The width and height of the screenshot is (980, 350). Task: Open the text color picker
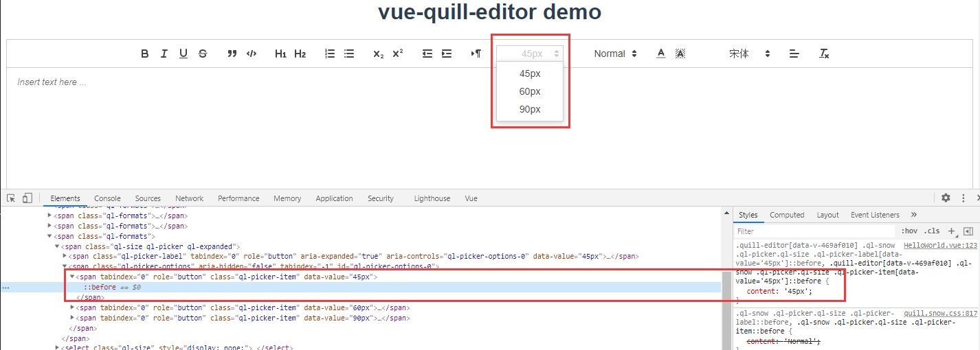[x=661, y=54]
